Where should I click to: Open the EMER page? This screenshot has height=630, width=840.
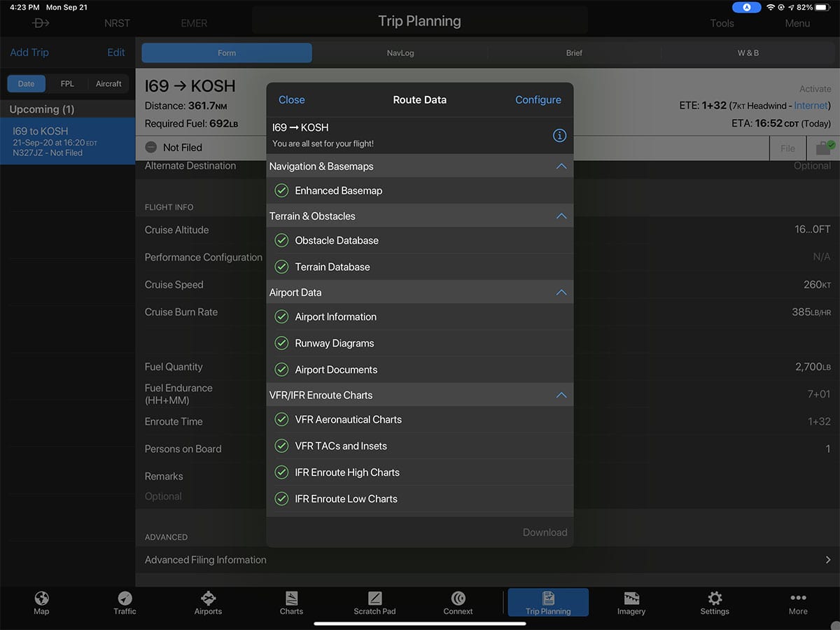[x=194, y=23]
